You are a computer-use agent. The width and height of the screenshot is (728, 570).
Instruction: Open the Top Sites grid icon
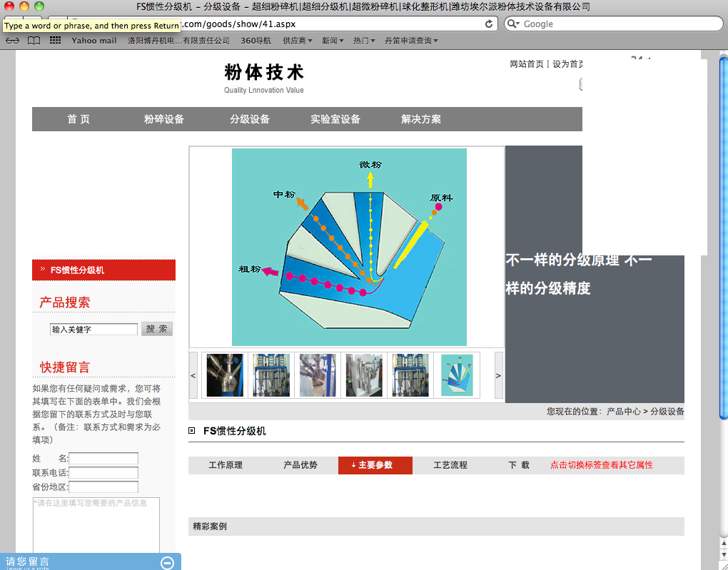coord(55,41)
